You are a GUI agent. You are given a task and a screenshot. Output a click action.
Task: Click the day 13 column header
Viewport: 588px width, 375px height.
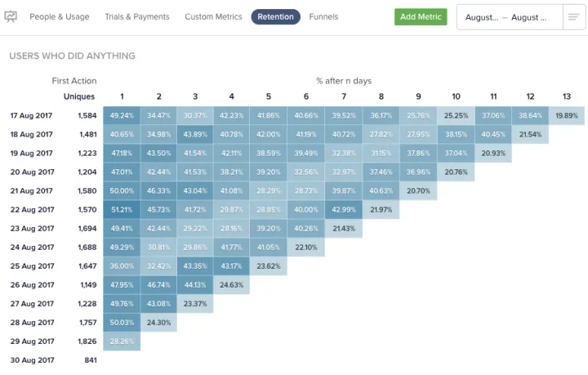[567, 96]
